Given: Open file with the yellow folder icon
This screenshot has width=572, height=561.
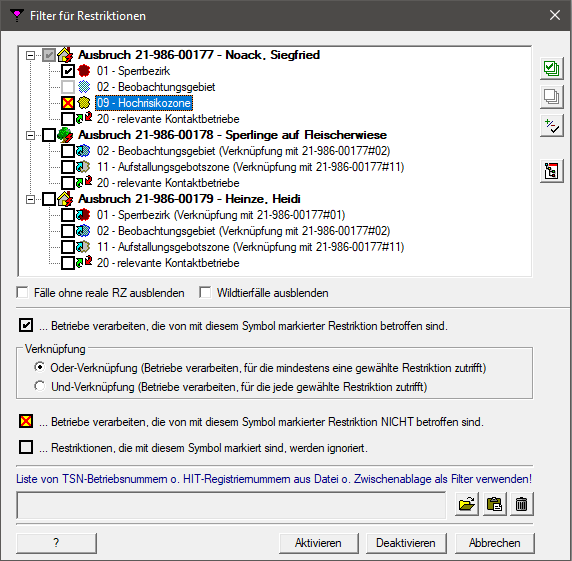Looking at the screenshot, I should pyautogui.click(x=467, y=504).
